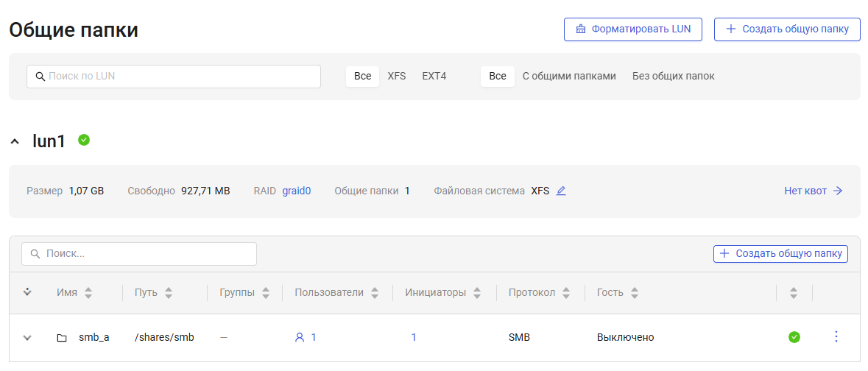Expand all rows via header chevrons
868x371 pixels.
pos(27,292)
